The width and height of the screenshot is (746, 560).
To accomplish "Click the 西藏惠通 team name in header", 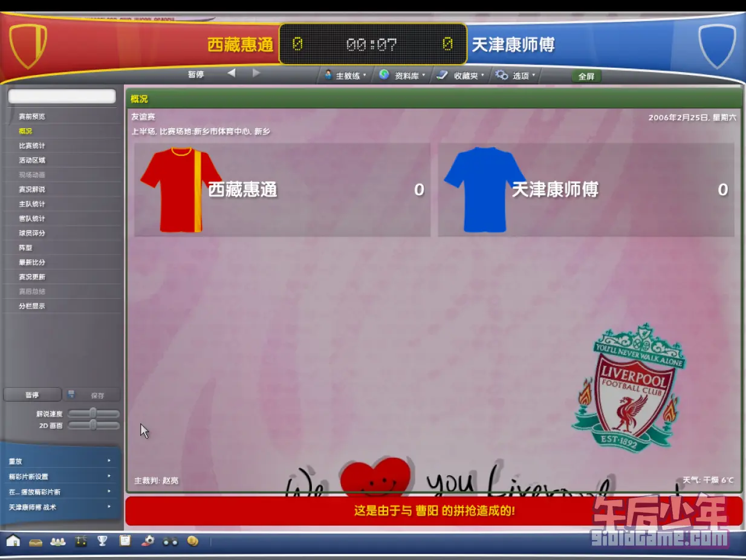I will coord(241,44).
